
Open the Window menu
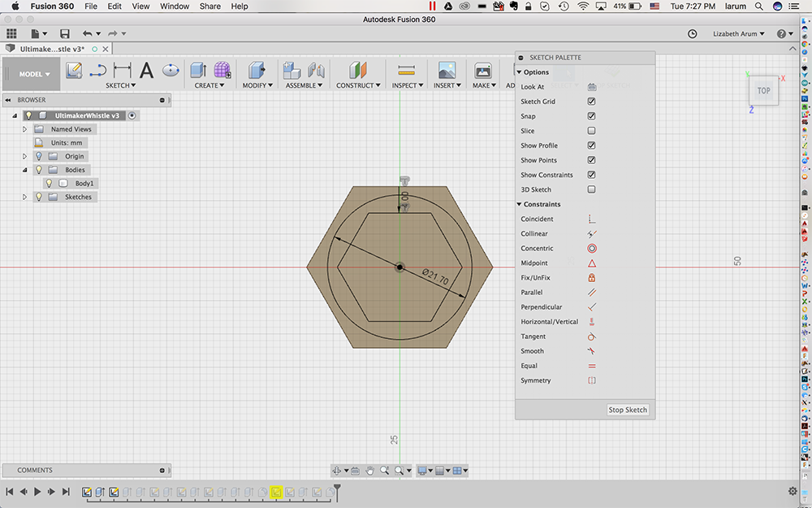point(175,7)
